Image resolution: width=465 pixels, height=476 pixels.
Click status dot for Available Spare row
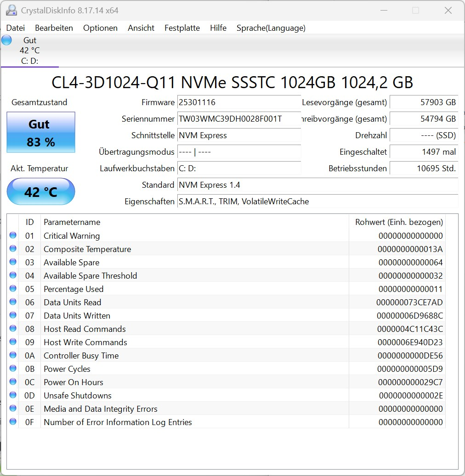13,262
